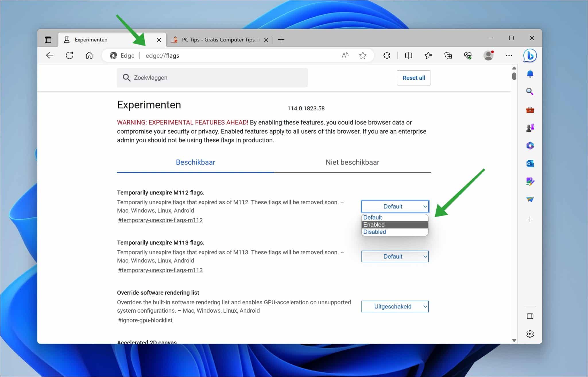
Task: Open the Extensions puzzle icon
Action: pos(387,55)
